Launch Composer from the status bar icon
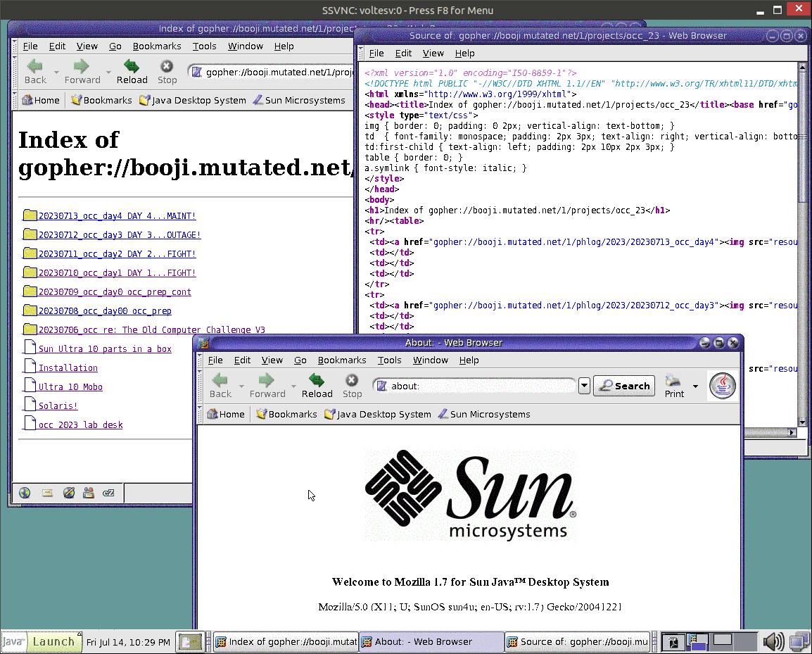This screenshot has height=654, width=812. tap(68, 493)
